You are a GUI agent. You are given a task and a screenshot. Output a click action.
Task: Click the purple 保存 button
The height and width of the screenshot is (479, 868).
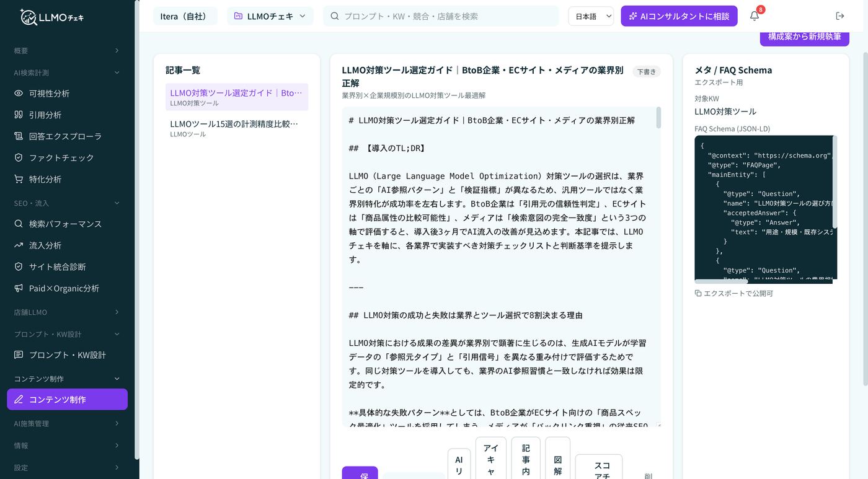pyautogui.click(x=360, y=473)
